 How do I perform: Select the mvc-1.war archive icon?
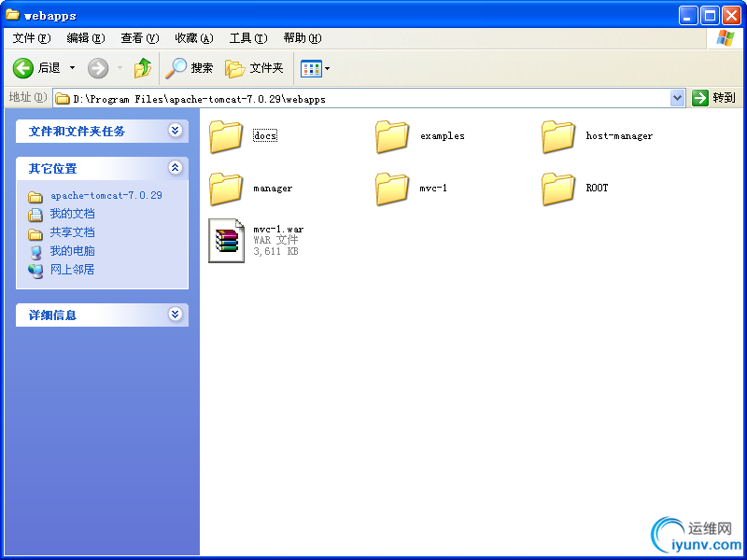(226, 241)
